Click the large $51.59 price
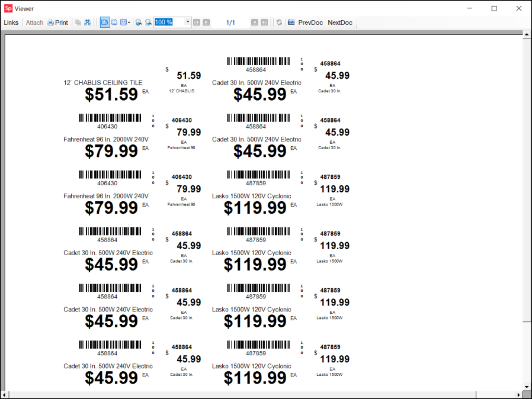Image resolution: width=532 pixels, height=399 pixels. [111, 95]
